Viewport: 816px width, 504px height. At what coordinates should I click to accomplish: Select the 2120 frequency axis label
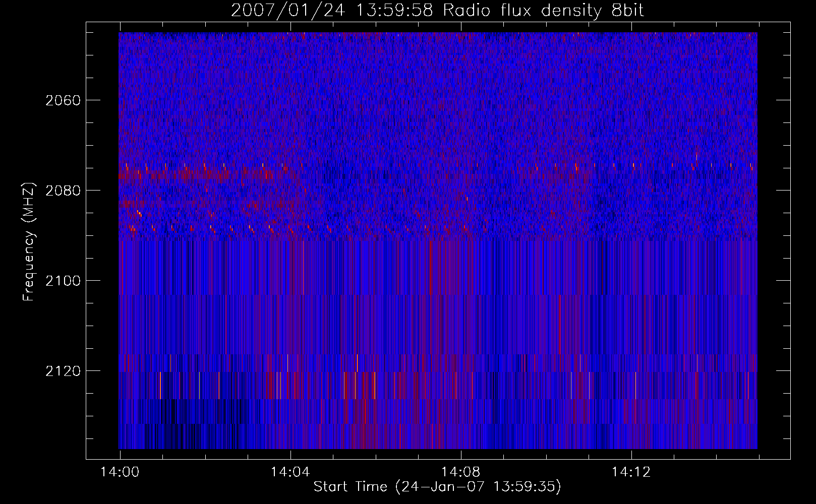63,371
